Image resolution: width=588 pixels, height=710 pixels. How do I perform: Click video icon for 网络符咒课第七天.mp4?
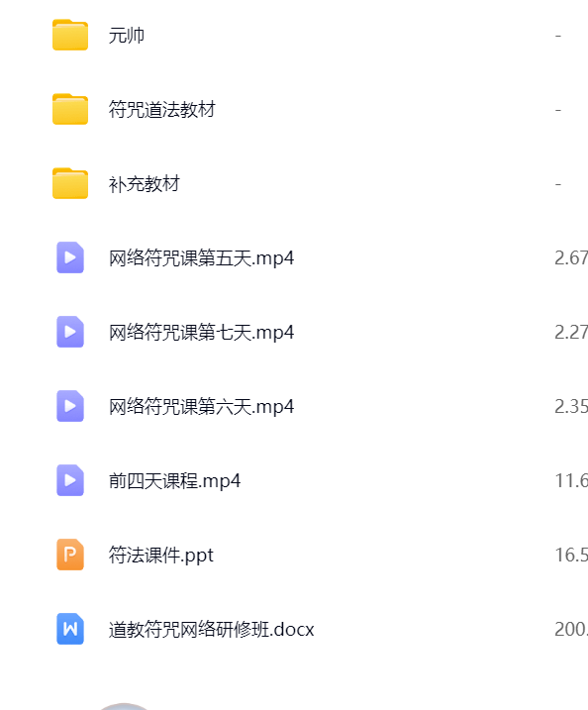click(70, 332)
